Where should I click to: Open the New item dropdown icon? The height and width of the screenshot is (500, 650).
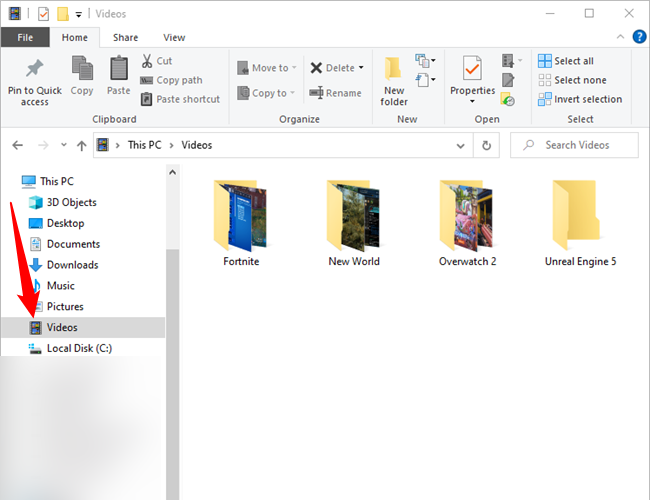[425, 61]
